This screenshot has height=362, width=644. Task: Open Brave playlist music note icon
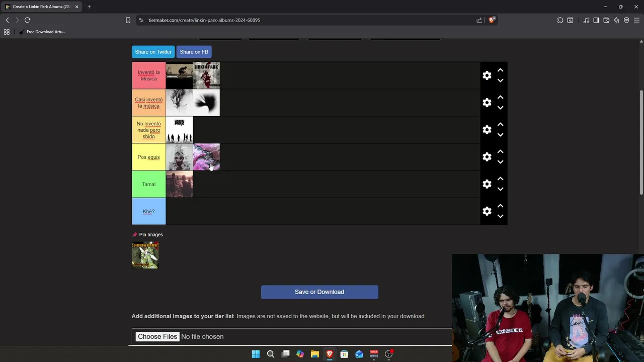[x=586, y=20]
